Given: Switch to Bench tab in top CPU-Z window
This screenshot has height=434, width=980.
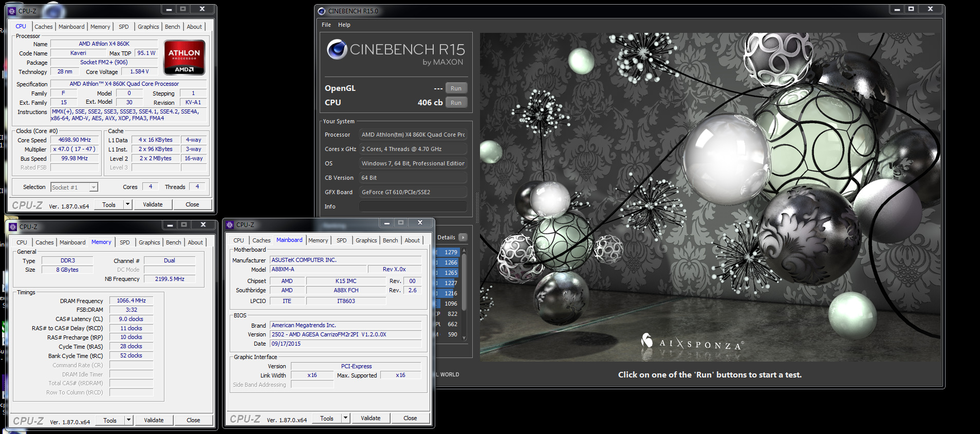Looking at the screenshot, I should (173, 27).
